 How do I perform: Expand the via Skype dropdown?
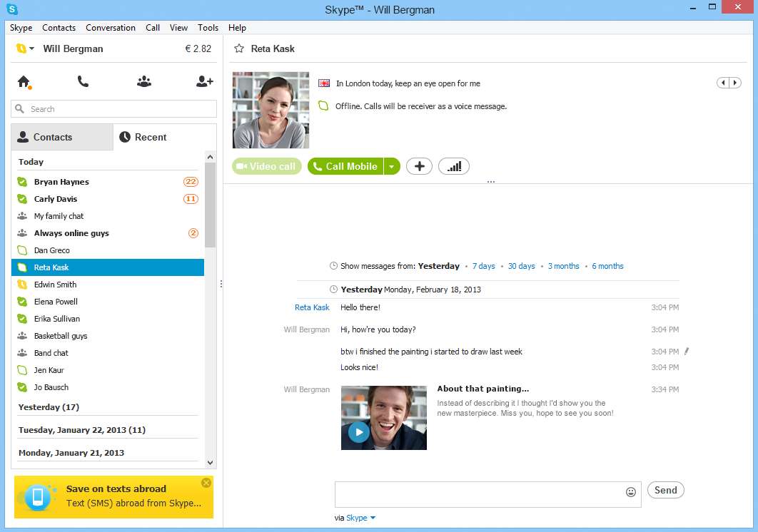click(373, 518)
